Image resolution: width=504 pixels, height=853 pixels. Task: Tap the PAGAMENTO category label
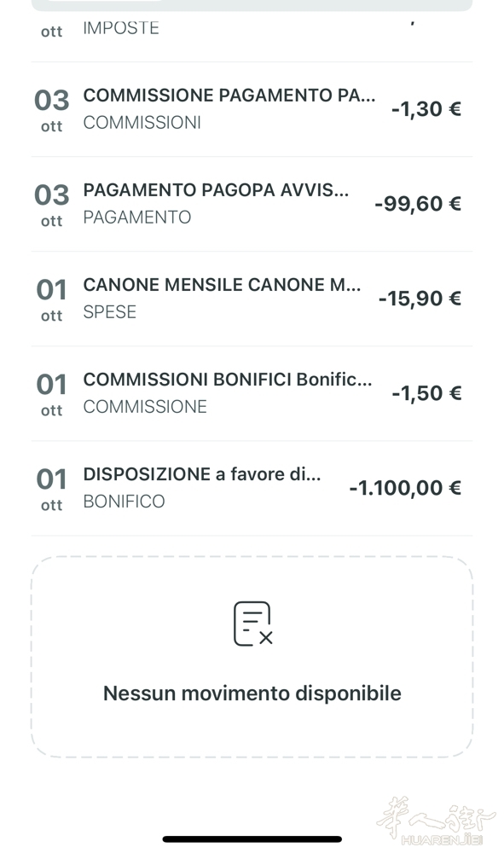pyautogui.click(x=137, y=218)
